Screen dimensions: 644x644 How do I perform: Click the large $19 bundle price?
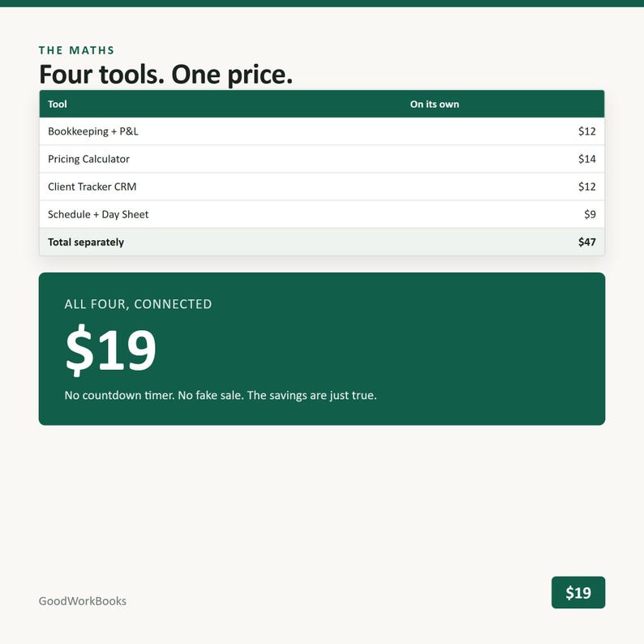point(110,350)
